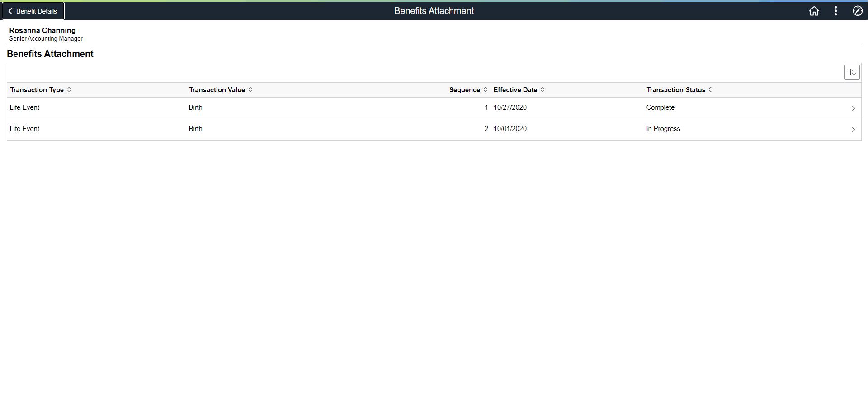
Task: Select the row chevron for the Complete transaction
Action: [x=854, y=108]
